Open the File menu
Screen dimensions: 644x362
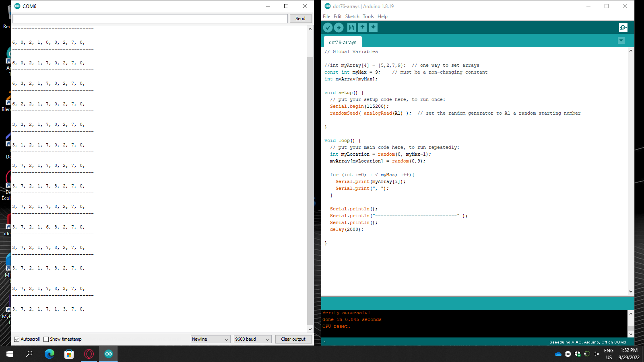click(326, 16)
